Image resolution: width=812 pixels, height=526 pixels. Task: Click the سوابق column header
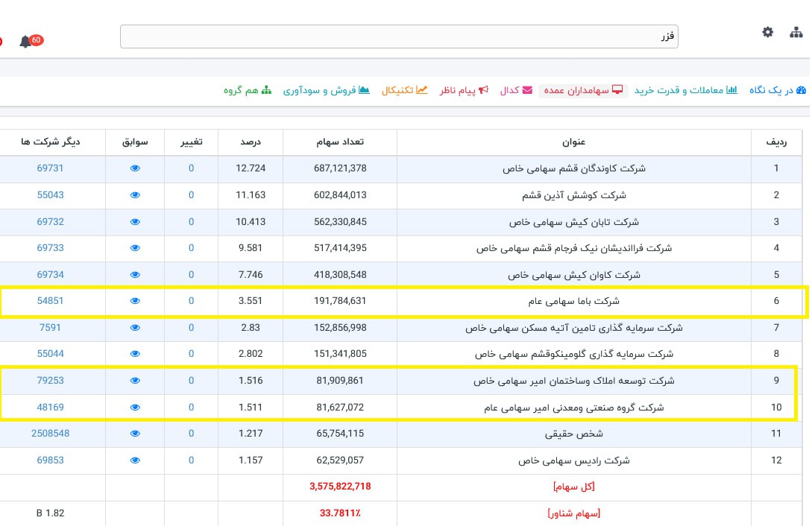(x=135, y=142)
